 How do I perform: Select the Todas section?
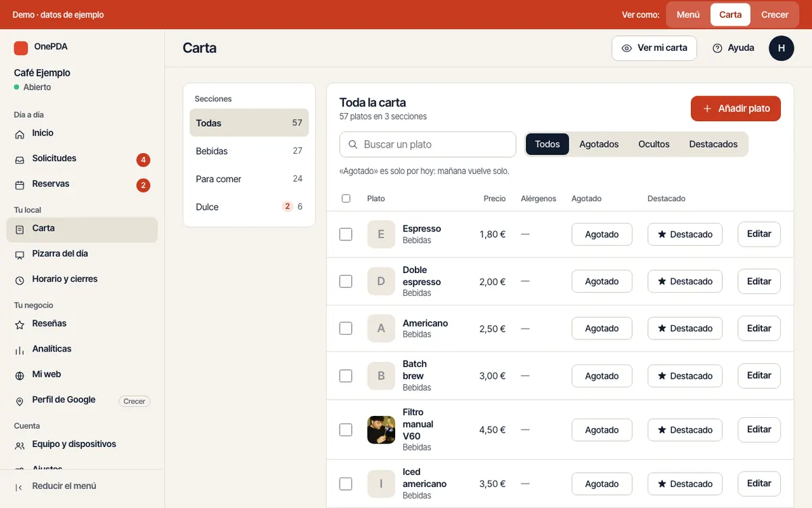click(x=249, y=123)
